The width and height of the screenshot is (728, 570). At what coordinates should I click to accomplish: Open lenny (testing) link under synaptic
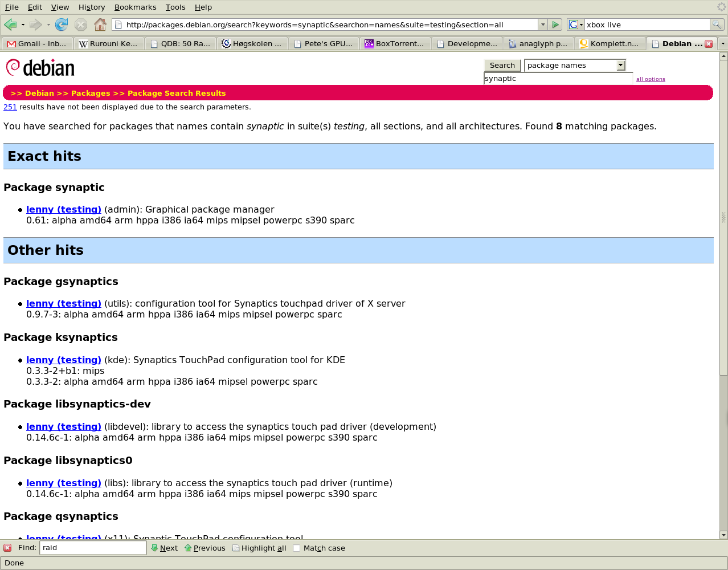64,210
